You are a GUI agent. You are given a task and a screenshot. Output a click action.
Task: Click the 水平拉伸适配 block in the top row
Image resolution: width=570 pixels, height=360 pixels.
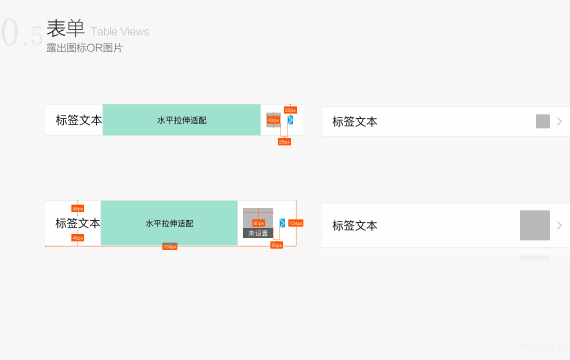point(182,120)
